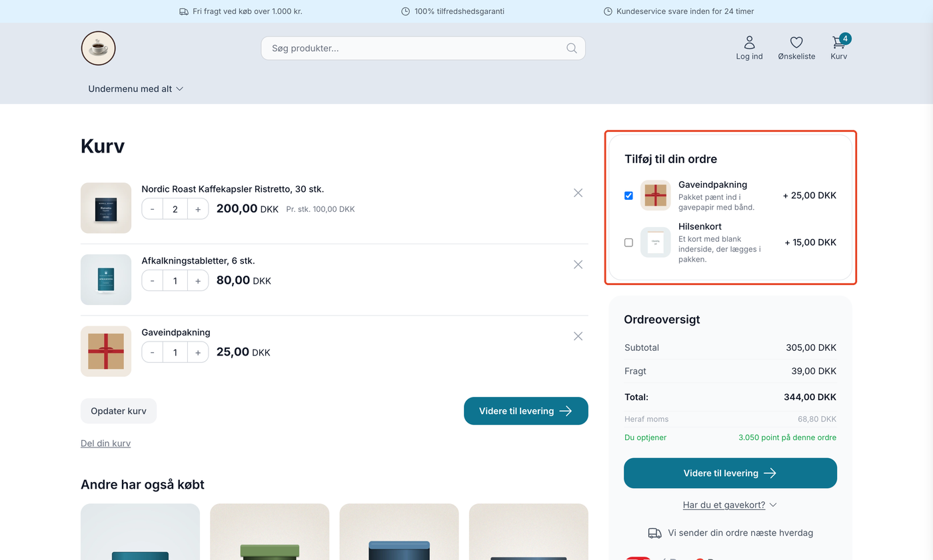Decrease quantity of Gaveindpakning in cart
Screen dimensions: 933x560
coord(153,352)
